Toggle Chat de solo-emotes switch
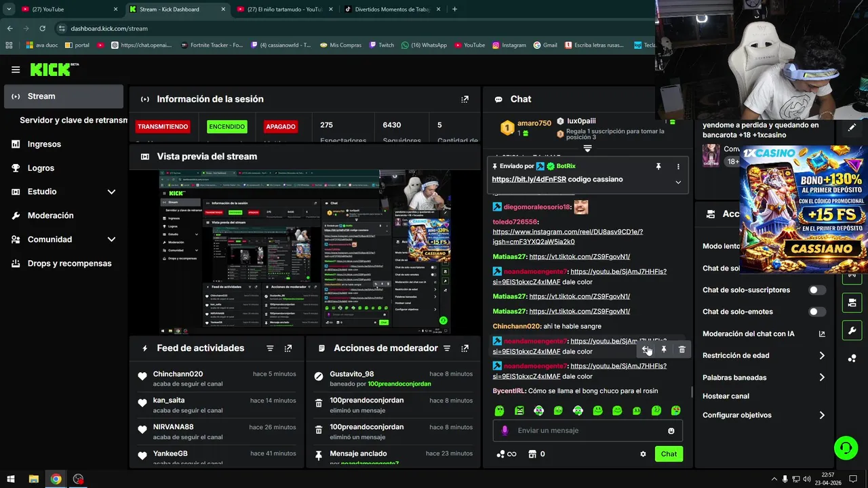868x488 pixels. click(x=817, y=312)
